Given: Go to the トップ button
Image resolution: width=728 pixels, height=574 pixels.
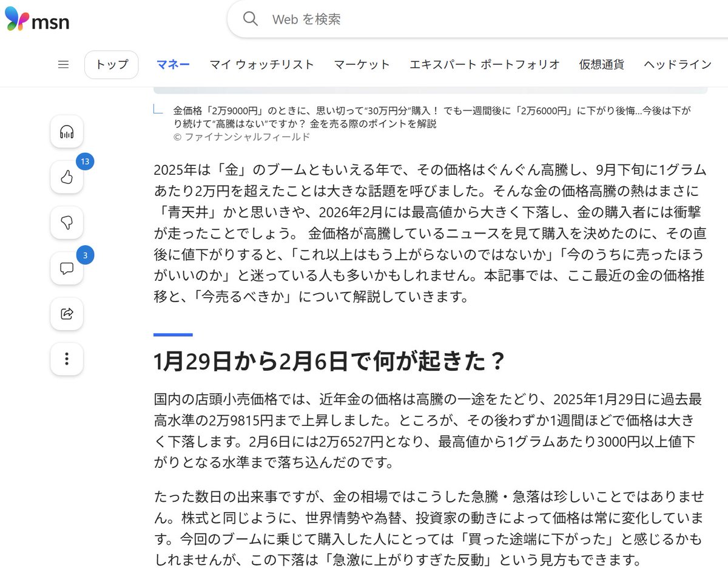Looking at the screenshot, I should pos(112,64).
